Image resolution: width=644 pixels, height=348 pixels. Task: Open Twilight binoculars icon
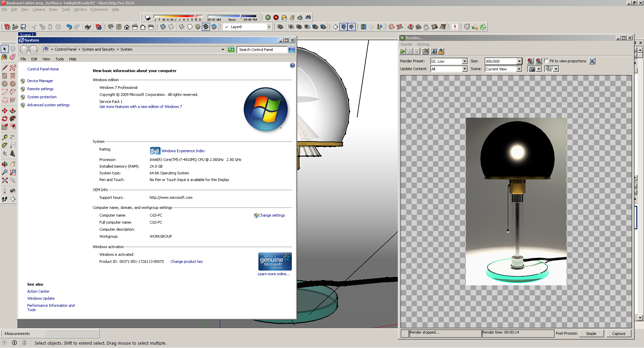308,17
